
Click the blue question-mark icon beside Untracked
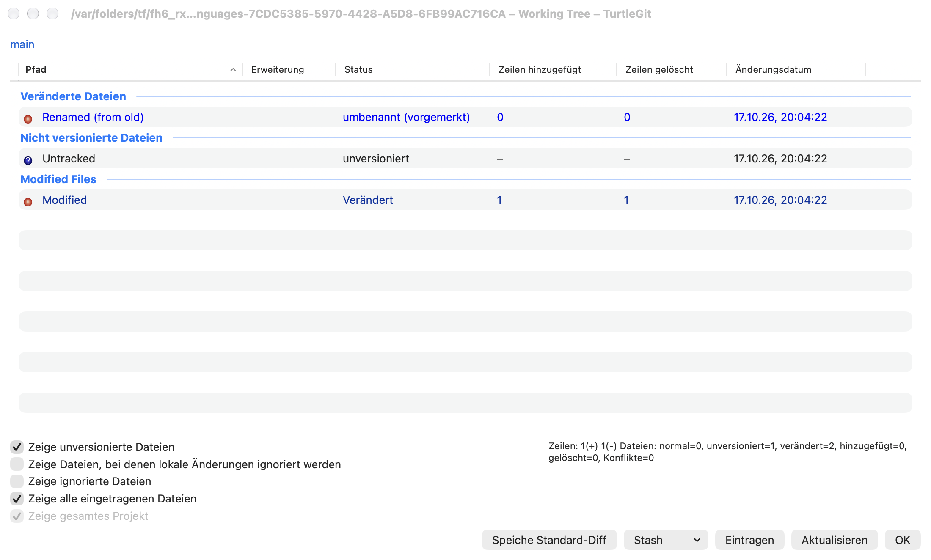pyautogui.click(x=28, y=160)
